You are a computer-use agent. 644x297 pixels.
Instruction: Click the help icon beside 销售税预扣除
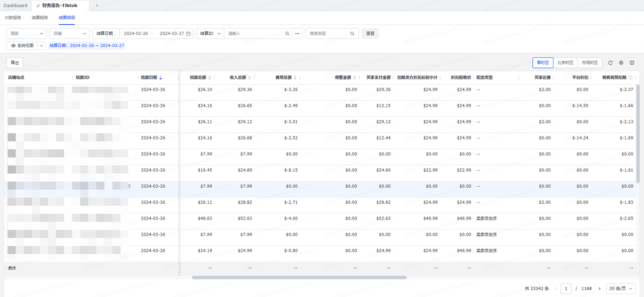(630, 78)
